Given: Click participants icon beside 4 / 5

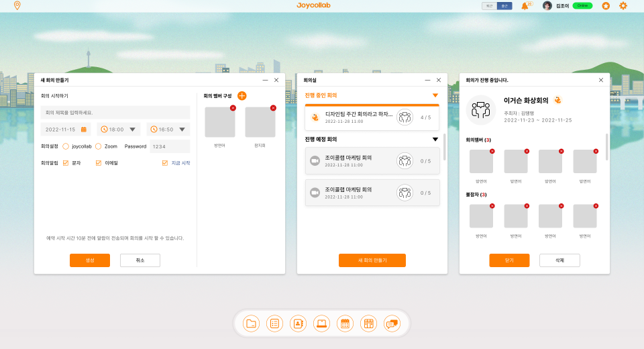Looking at the screenshot, I should pyautogui.click(x=405, y=117).
